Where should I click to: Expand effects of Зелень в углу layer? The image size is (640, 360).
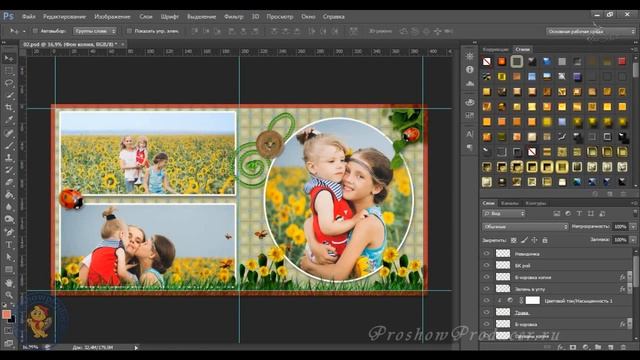point(629,289)
